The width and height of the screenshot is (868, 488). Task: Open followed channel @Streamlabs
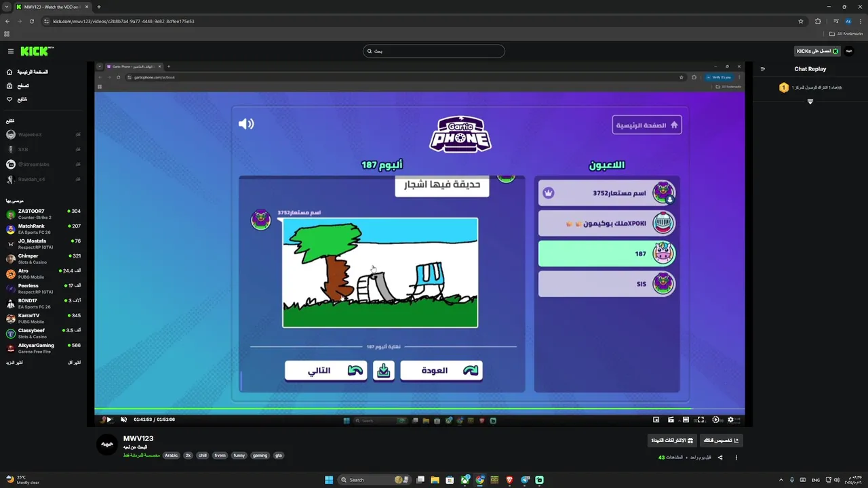(x=43, y=164)
